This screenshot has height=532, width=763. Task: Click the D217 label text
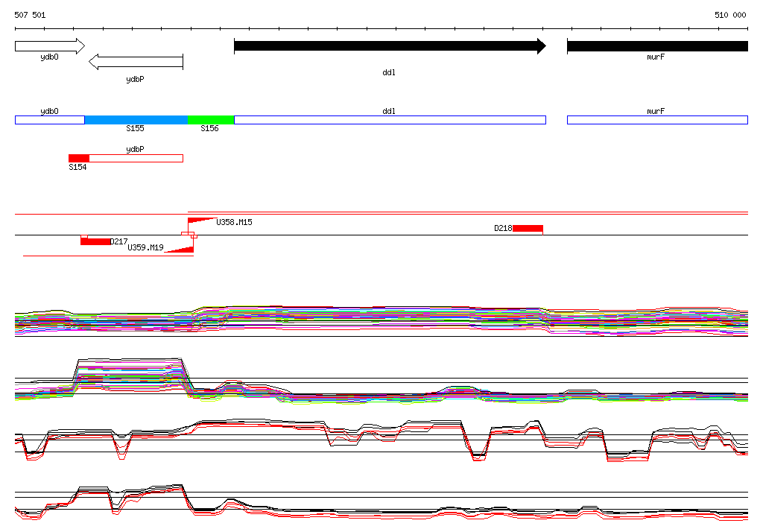click(118, 241)
